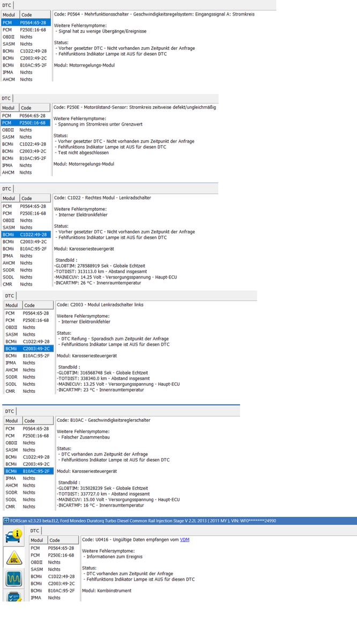Open the vehicle information car icon

pyautogui.click(x=13, y=536)
